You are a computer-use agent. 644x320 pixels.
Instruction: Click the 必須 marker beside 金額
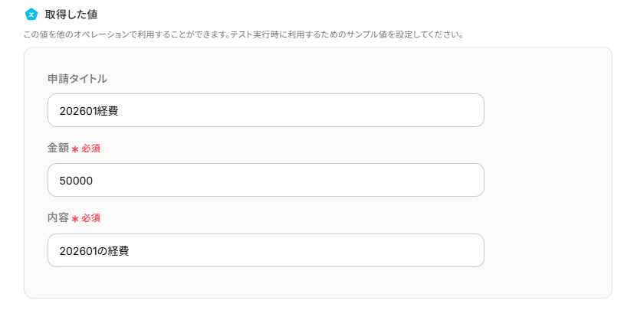(x=91, y=148)
